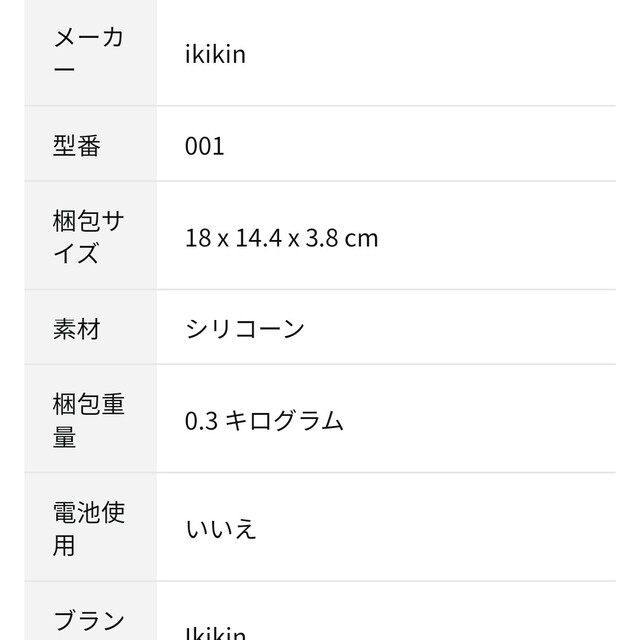Screen dimensions: 640x640
Task: Click the 18 x 14.4 x 3.8 cm value
Action: click(282, 238)
